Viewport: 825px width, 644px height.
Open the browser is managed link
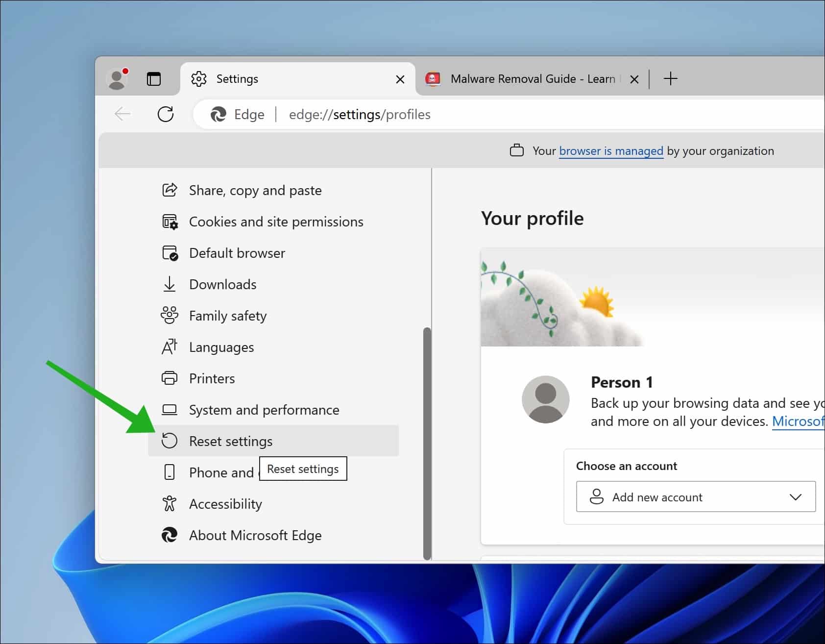[x=611, y=151]
